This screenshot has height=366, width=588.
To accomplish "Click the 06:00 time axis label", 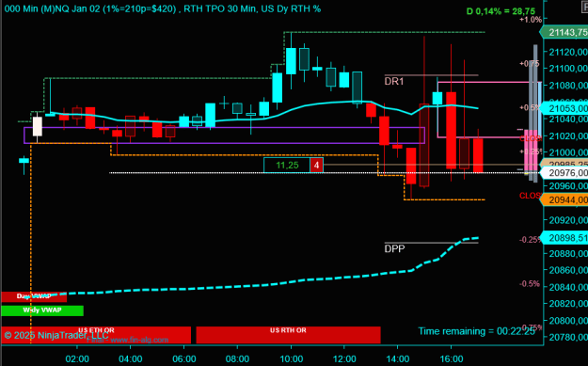I will 184,358.
